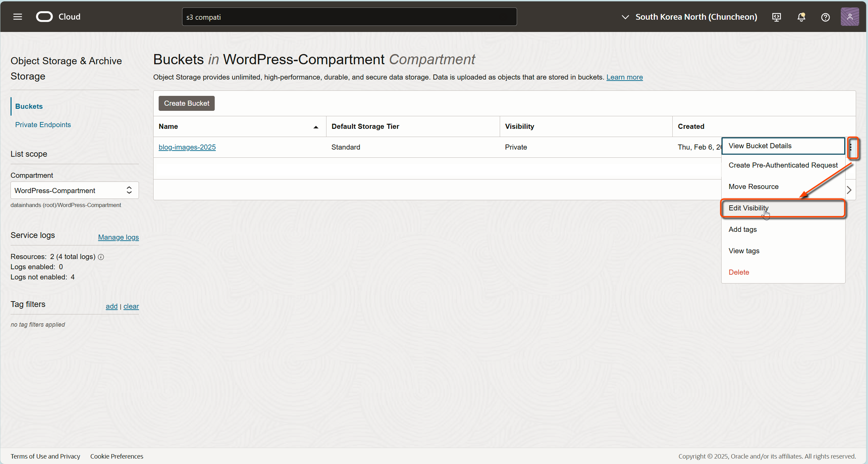Open Private Endpoints in the sidebar
Image resolution: width=868 pixels, height=464 pixels.
pyautogui.click(x=43, y=125)
